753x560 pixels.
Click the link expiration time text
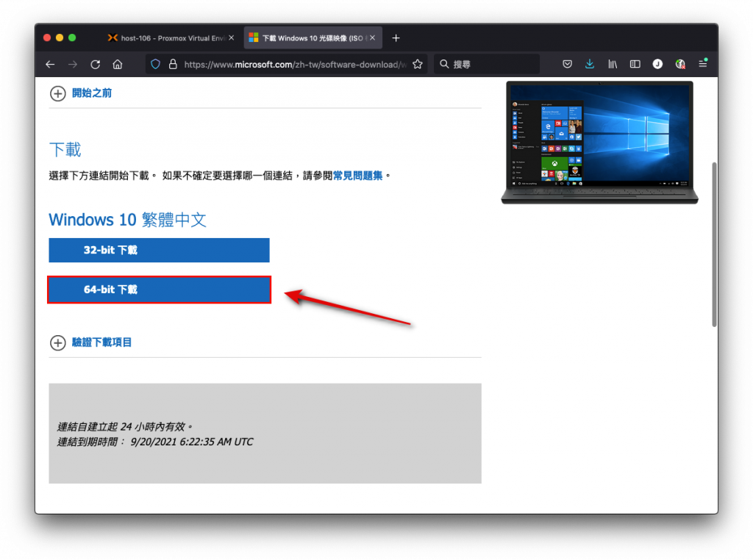click(x=155, y=442)
